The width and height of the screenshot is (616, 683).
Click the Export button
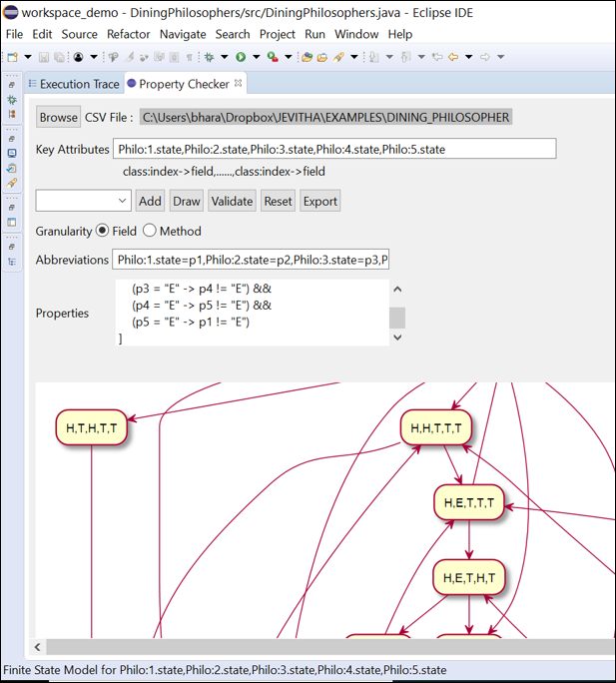click(319, 201)
